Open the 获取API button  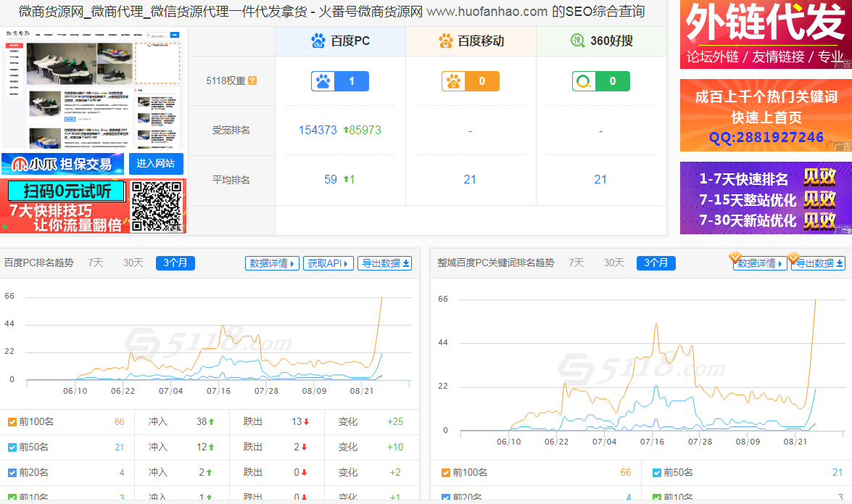coord(328,263)
